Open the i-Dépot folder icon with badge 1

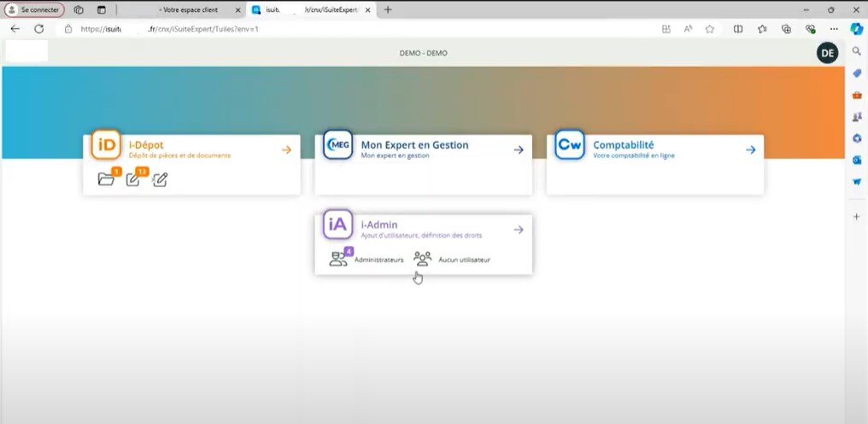tap(106, 179)
